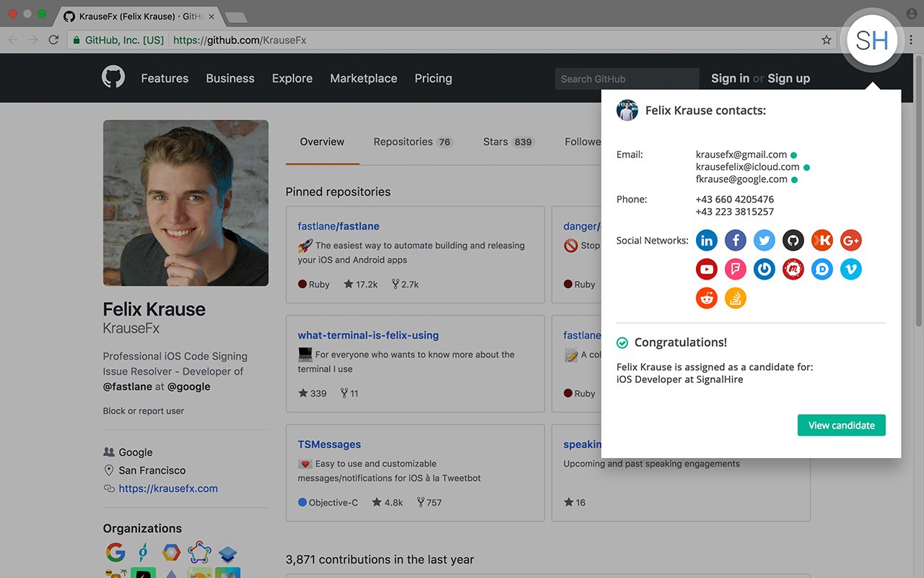
Task: Open the Reddit profile icon
Action: point(707,298)
